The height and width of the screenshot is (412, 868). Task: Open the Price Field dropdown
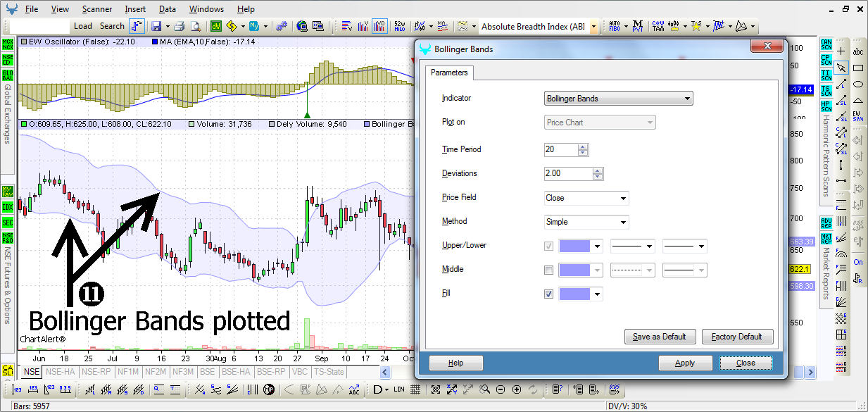586,198
